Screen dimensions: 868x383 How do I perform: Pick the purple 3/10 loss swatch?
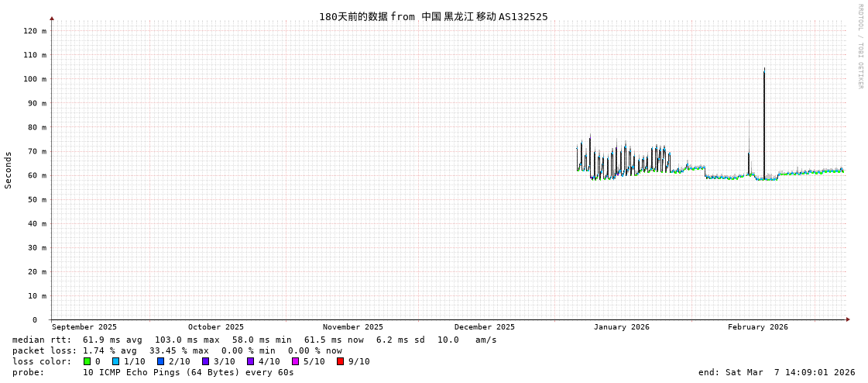(205, 361)
